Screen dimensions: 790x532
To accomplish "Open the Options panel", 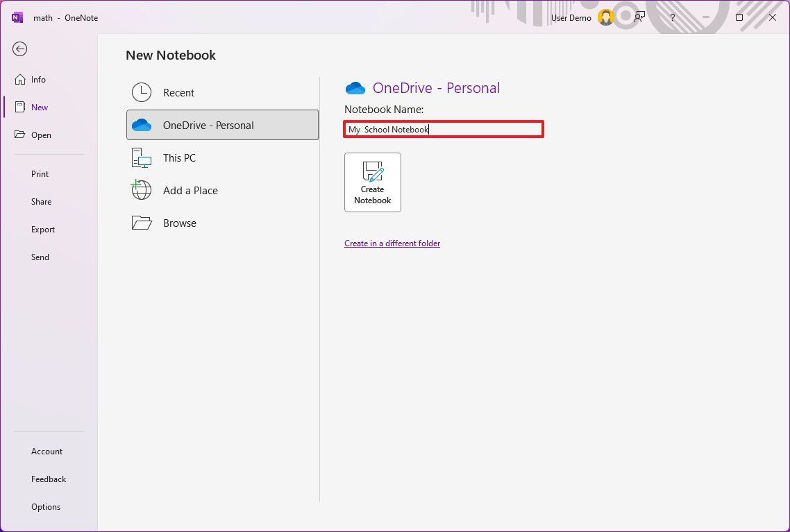I will coord(45,506).
